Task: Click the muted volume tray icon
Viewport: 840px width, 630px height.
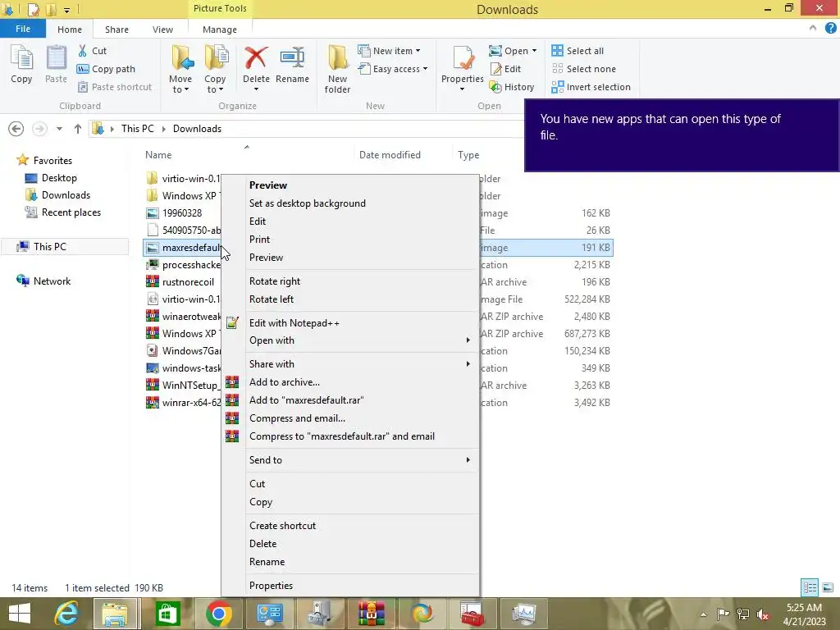Action: point(763,614)
